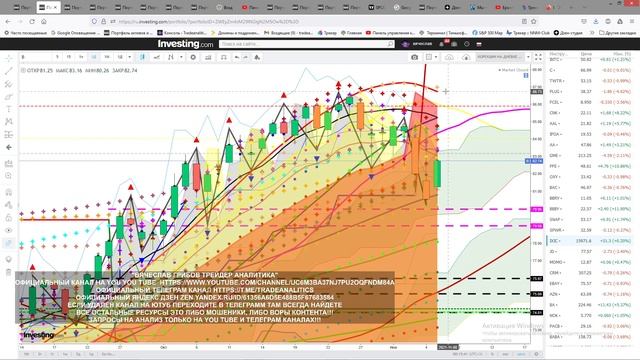The height and width of the screenshot is (360, 640).
Task: Go to browser home page icon
Action: tap(44, 21)
